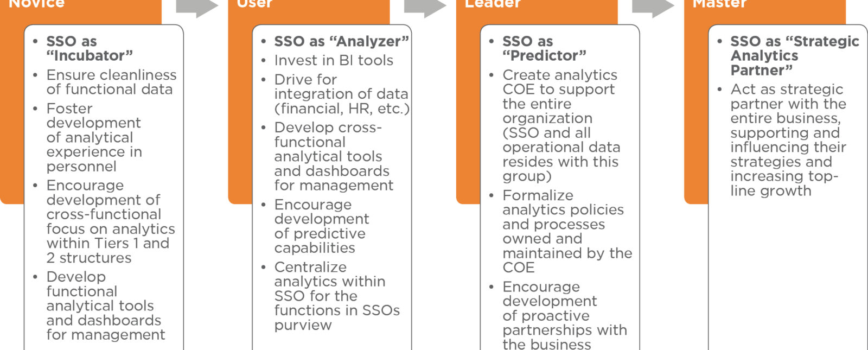
Task: Select the Leader stage header
Action: click(493, 4)
